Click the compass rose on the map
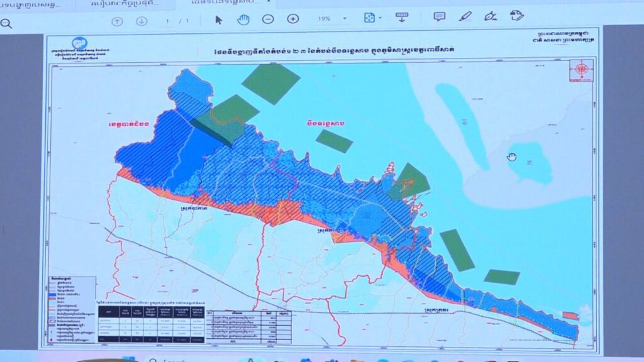Viewport: 644px width, 362px height. tap(580, 69)
